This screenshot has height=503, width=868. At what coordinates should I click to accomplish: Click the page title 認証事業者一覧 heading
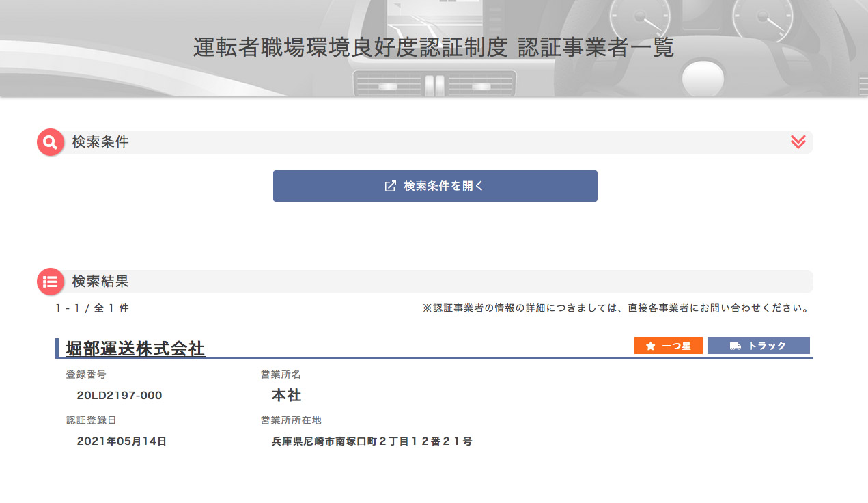coord(434,48)
